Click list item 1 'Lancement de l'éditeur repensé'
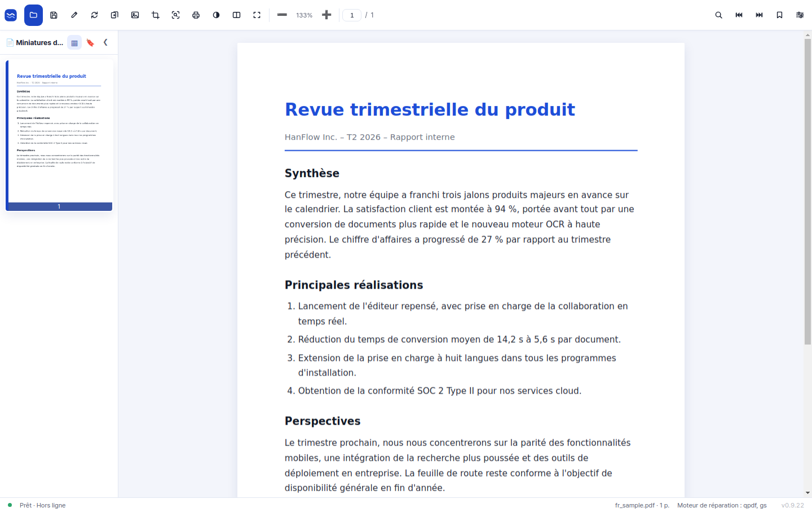Viewport: 812px width, 512px height. [462, 314]
